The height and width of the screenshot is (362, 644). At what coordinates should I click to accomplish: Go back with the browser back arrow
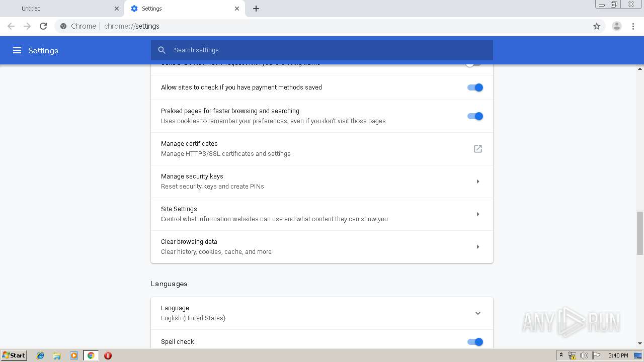click(x=11, y=26)
